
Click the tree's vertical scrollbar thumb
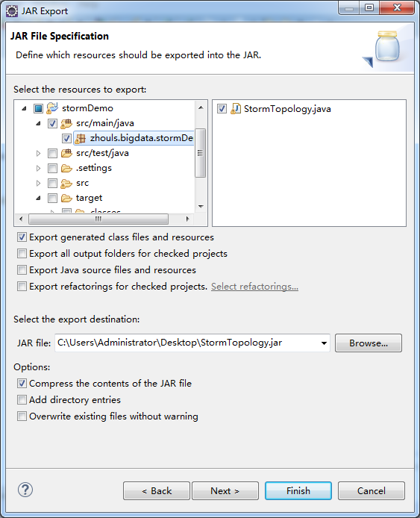(200, 153)
